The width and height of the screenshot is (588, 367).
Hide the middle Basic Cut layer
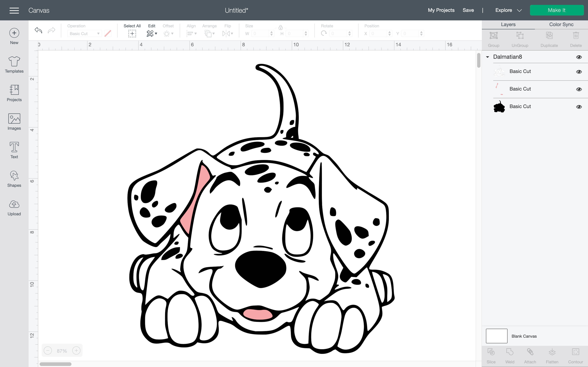(579, 89)
